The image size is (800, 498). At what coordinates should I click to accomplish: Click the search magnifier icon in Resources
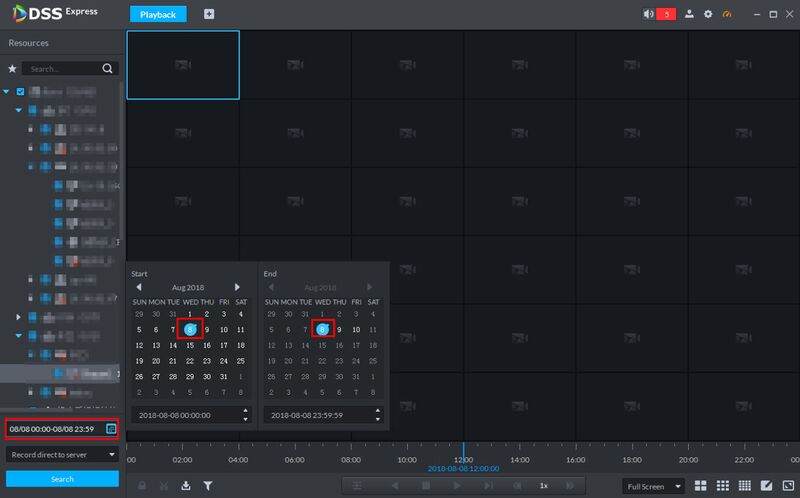(x=107, y=68)
